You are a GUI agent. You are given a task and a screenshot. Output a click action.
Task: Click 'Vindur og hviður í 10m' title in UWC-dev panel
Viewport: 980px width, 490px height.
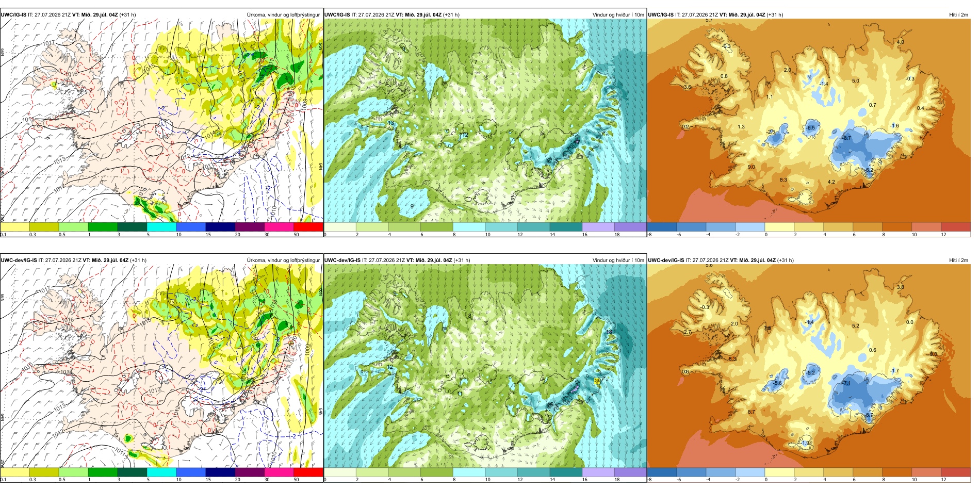tap(618, 260)
